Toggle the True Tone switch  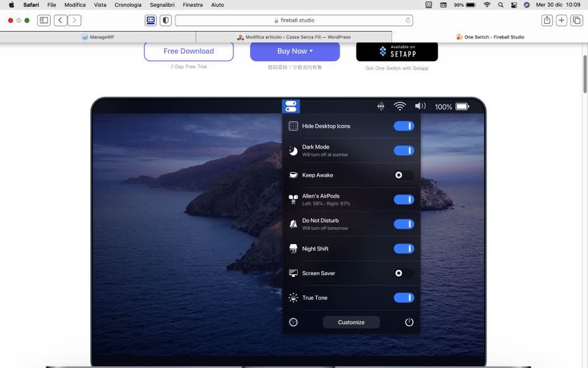(404, 298)
